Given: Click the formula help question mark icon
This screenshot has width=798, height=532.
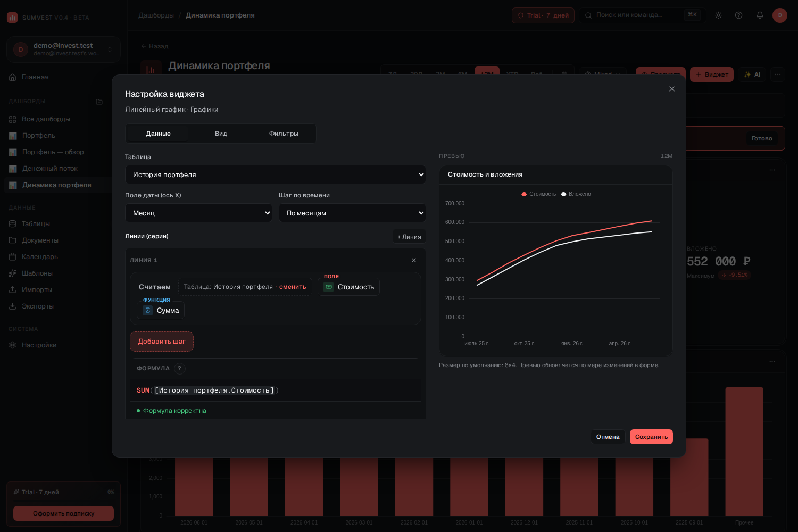Looking at the screenshot, I should coord(179,368).
